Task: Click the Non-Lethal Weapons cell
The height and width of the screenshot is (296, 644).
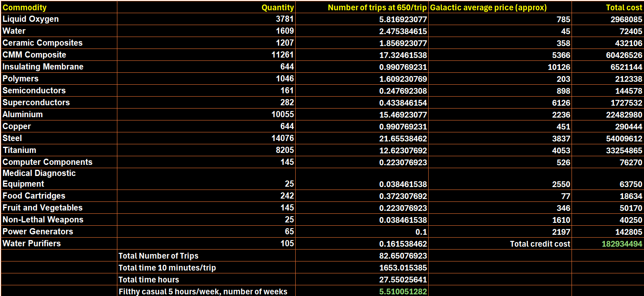Action: 59,220
